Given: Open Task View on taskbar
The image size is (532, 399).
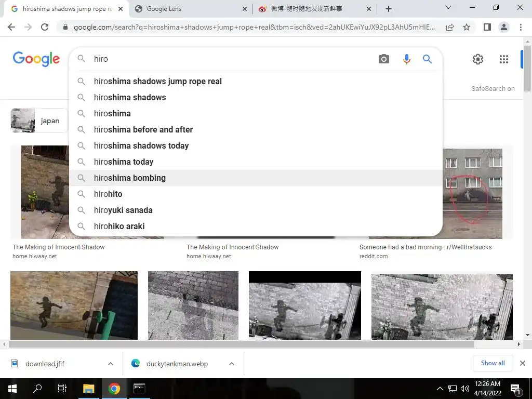Looking at the screenshot, I should point(62,389).
